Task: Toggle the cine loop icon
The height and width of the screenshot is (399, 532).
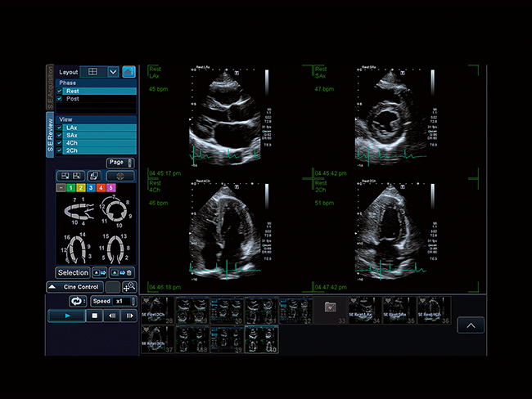Action: click(x=78, y=301)
